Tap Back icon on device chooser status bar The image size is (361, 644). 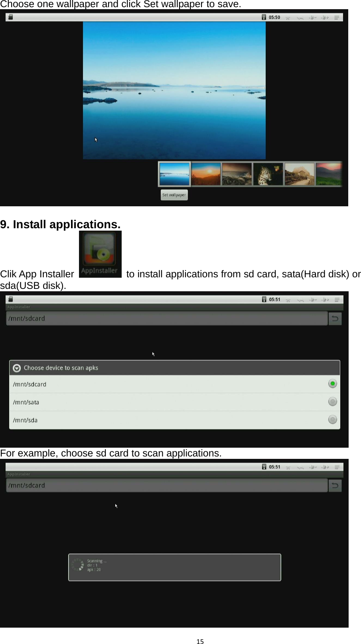(300, 300)
